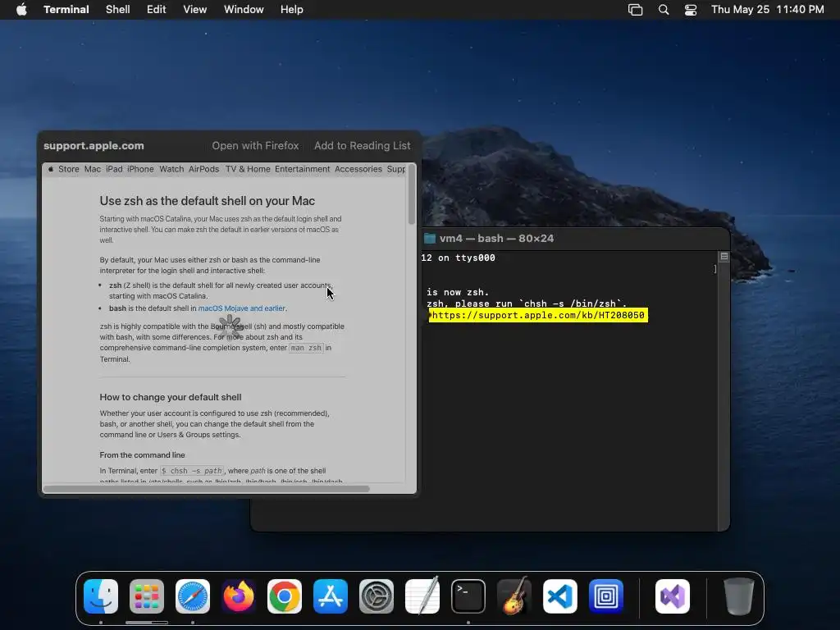Screen dimensions: 840x630
Task: Open Launchpad from the Dock
Action: (147, 596)
